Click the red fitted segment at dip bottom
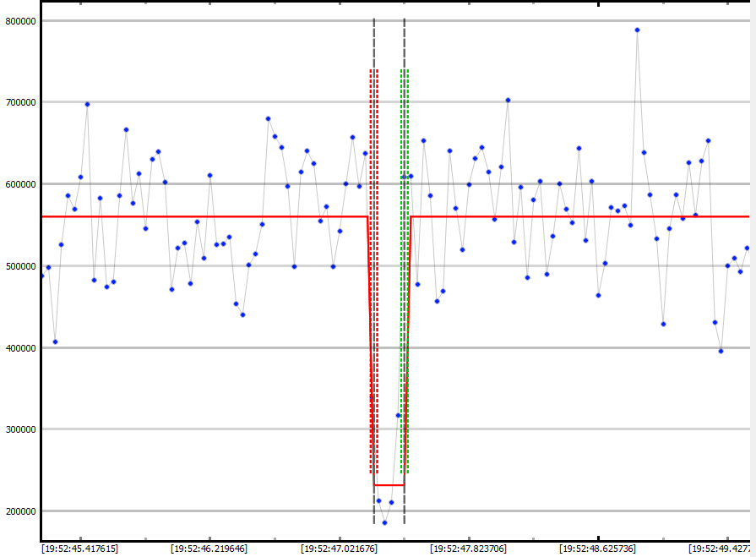The height and width of the screenshot is (557, 756). coord(389,485)
